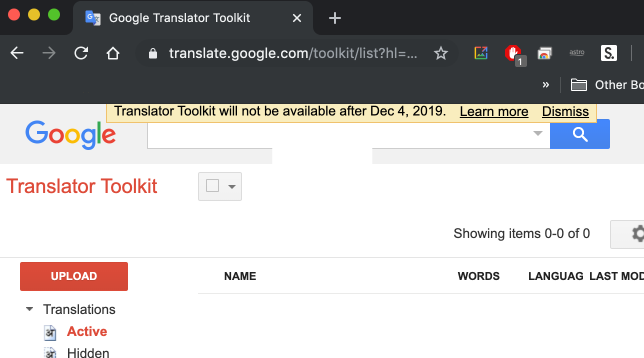Open the Chrome windows extension icon
The height and width of the screenshot is (358, 644).
click(x=544, y=53)
